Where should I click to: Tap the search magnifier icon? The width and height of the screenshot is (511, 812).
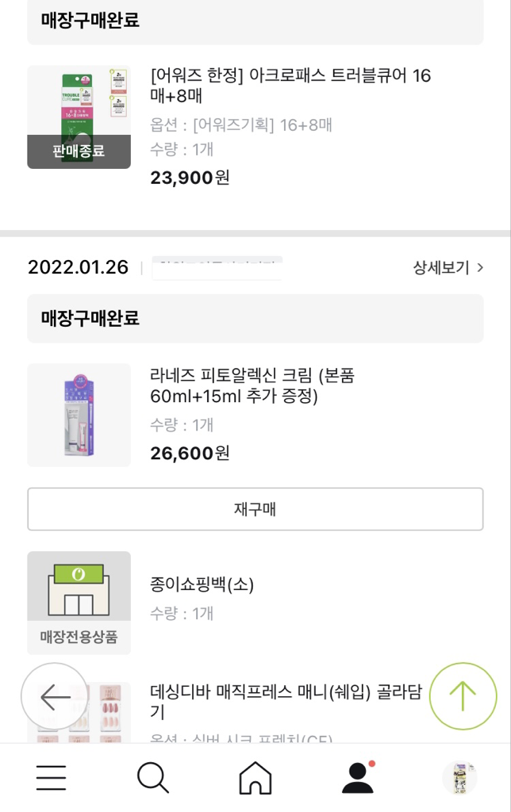coord(153,778)
